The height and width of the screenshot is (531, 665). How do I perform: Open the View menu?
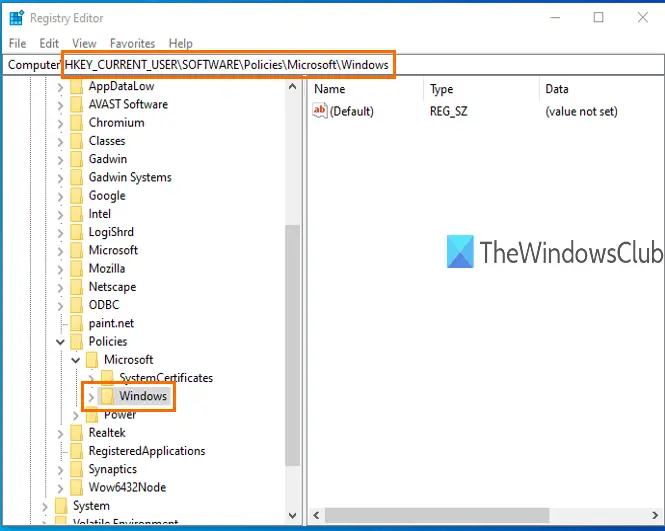point(84,43)
